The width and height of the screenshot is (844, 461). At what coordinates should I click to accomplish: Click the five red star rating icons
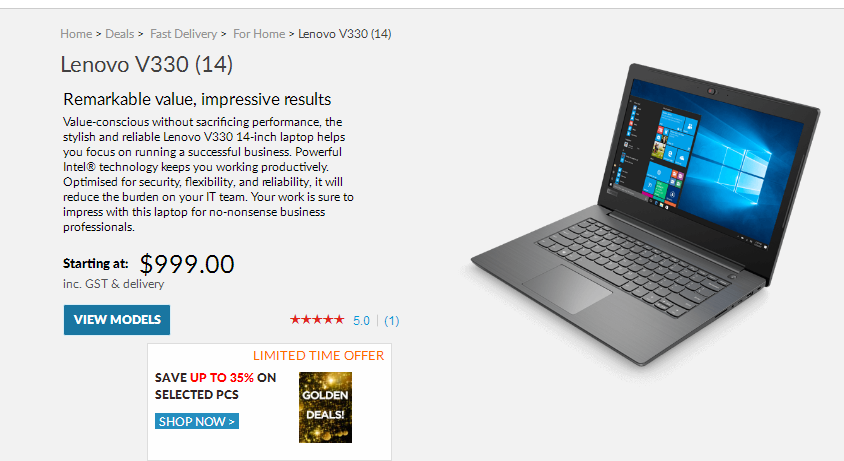coord(317,320)
